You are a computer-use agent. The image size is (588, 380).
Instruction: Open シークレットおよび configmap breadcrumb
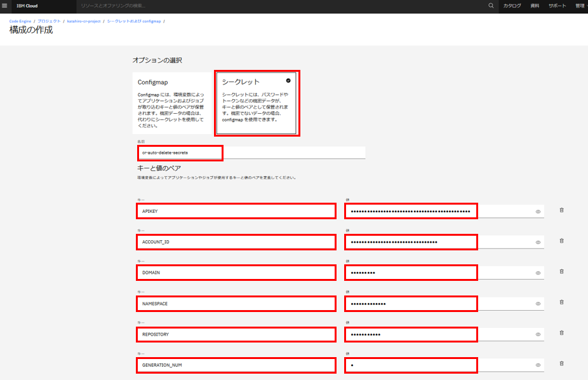pos(134,22)
